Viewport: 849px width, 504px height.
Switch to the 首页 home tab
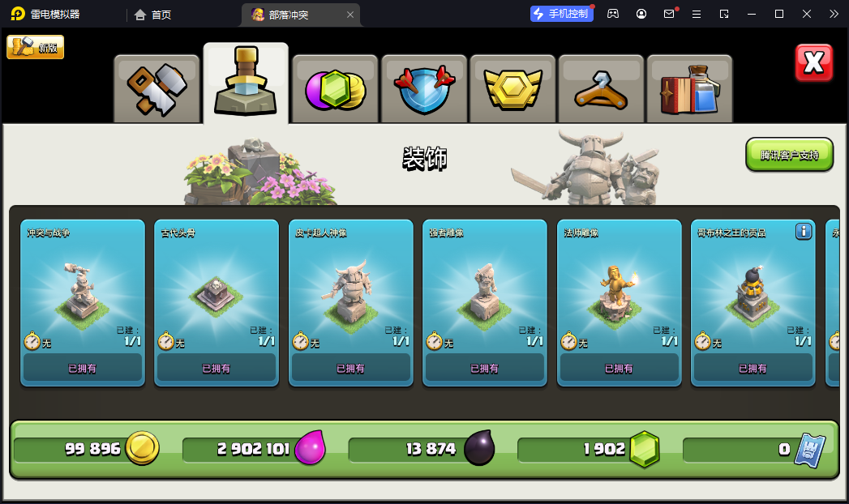[x=152, y=15]
